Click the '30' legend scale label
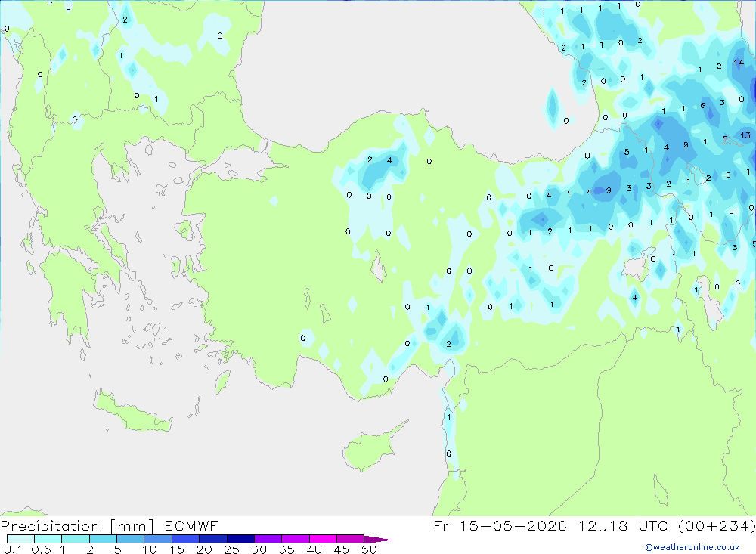 coord(259,549)
